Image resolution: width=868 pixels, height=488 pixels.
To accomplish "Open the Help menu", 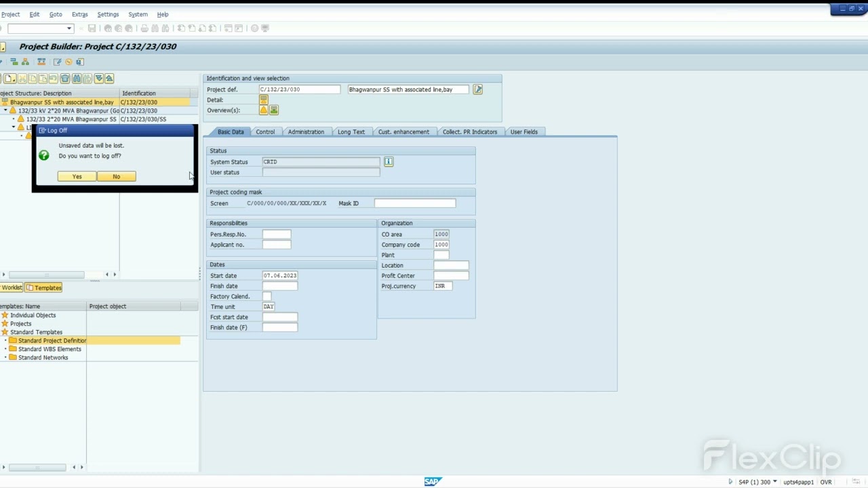I will tap(163, 14).
